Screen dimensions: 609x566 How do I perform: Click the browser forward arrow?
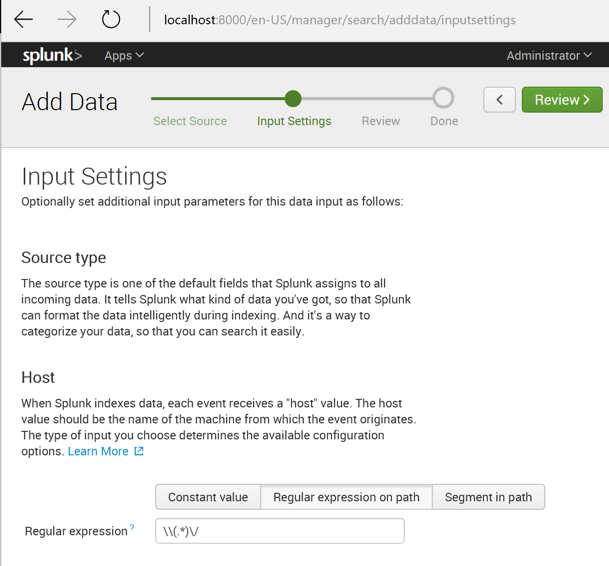point(67,19)
